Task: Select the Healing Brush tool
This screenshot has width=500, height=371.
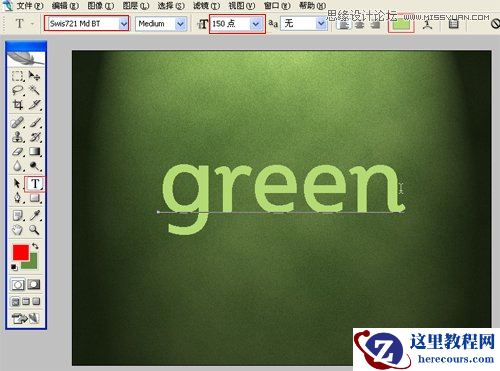Action: 17,122
